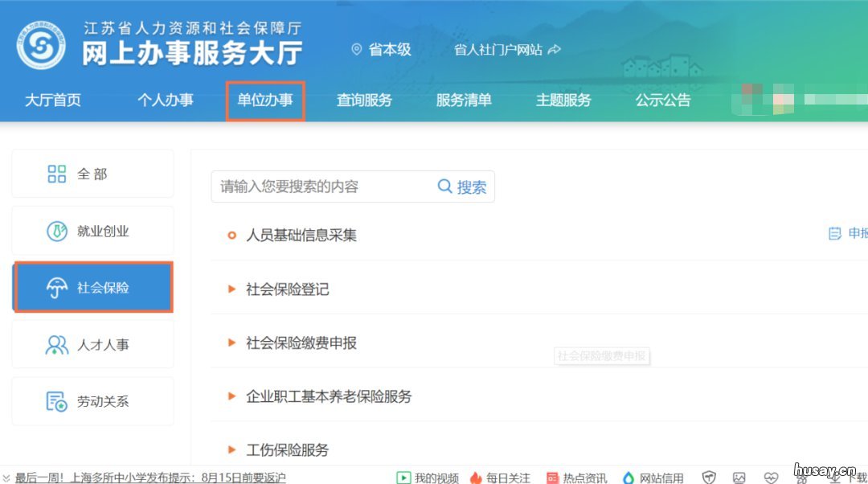Click the 全部 grid icon
868x484 pixels.
click(56, 173)
